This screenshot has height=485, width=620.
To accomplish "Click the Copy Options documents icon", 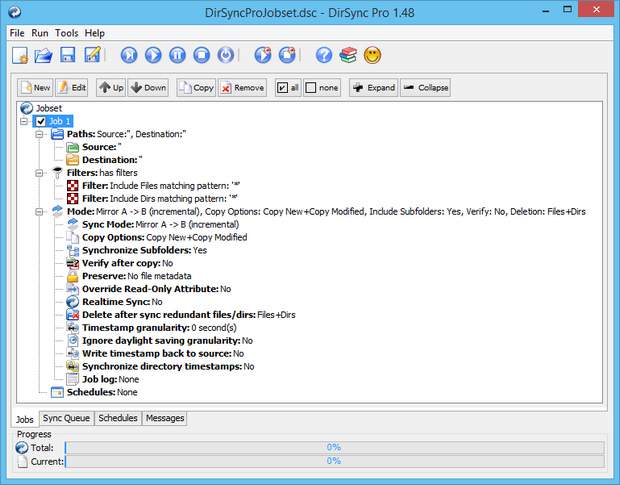I will [x=73, y=238].
